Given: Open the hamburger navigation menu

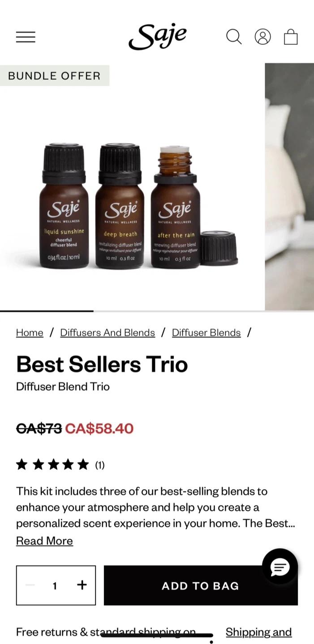Looking at the screenshot, I should [26, 37].
